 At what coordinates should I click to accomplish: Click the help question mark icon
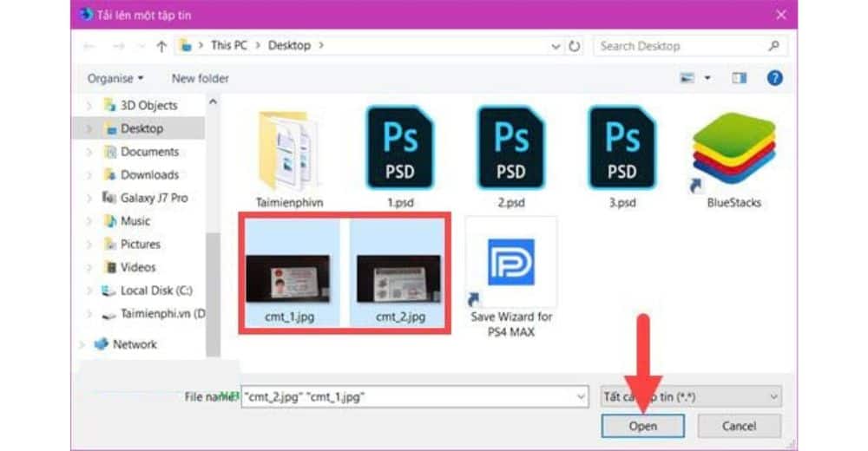(x=775, y=78)
